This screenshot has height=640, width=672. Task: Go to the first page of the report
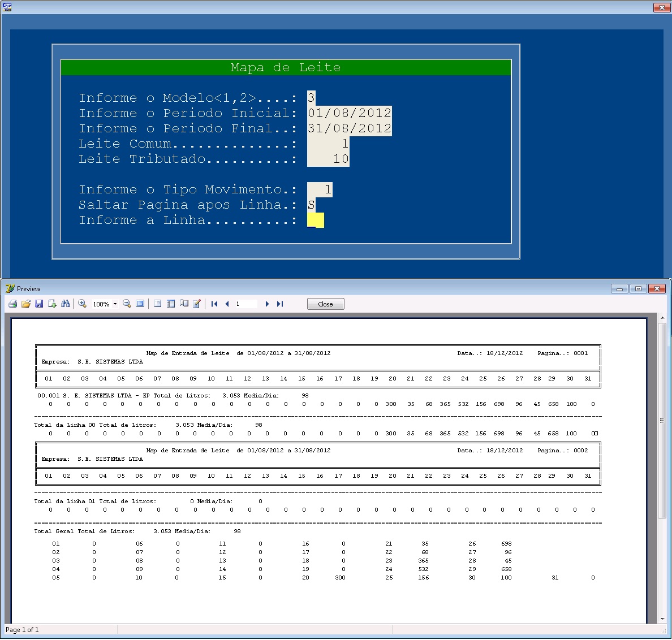tap(214, 304)
